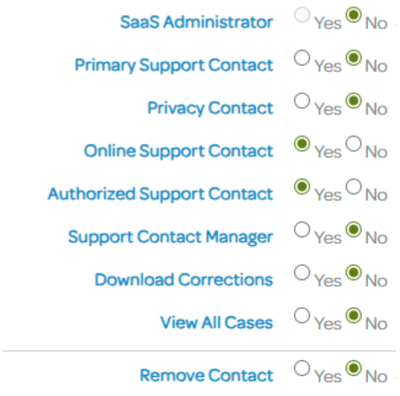Image resolution: width=400 pixels, height=396 pixels.
Task: Set Authorized Support Contact to No
Action: (x=354, y=187)
